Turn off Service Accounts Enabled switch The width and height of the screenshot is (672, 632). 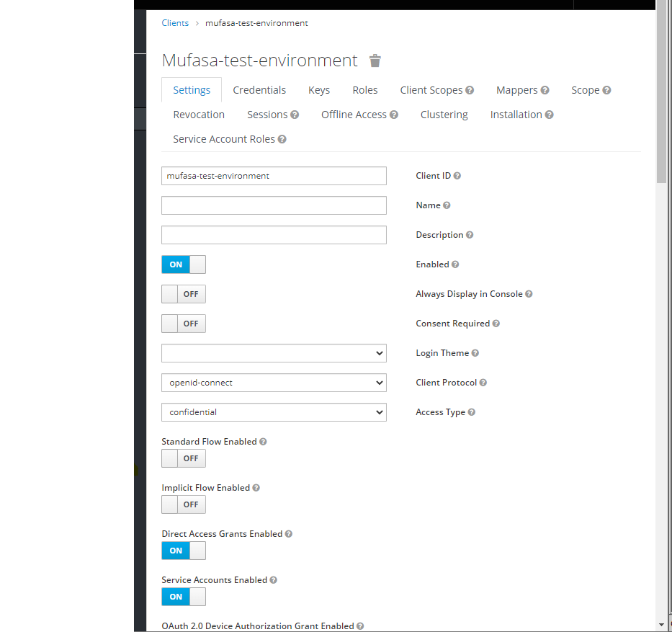click(184, 597)
